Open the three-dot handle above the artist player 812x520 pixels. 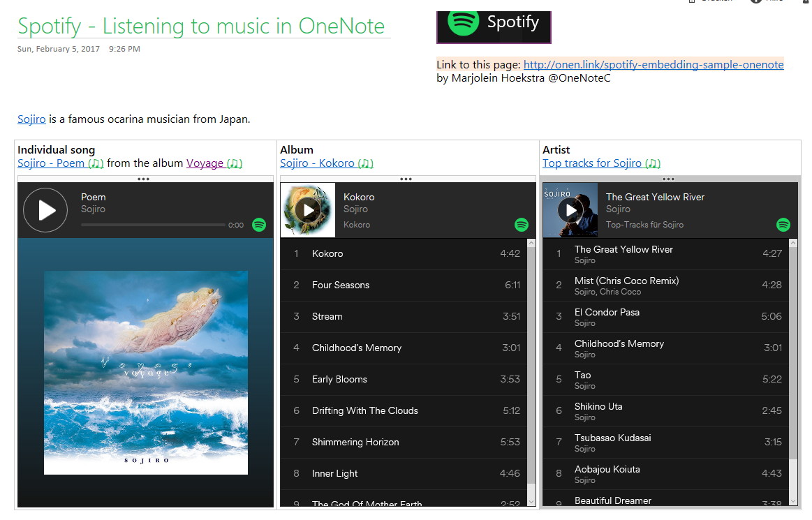(x=669, y=179)
